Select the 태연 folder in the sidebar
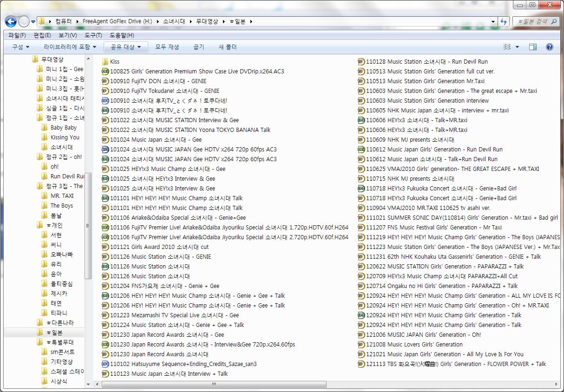Viewport: 564px width, 392px height. pyautogui.click(x=57, y=303)
